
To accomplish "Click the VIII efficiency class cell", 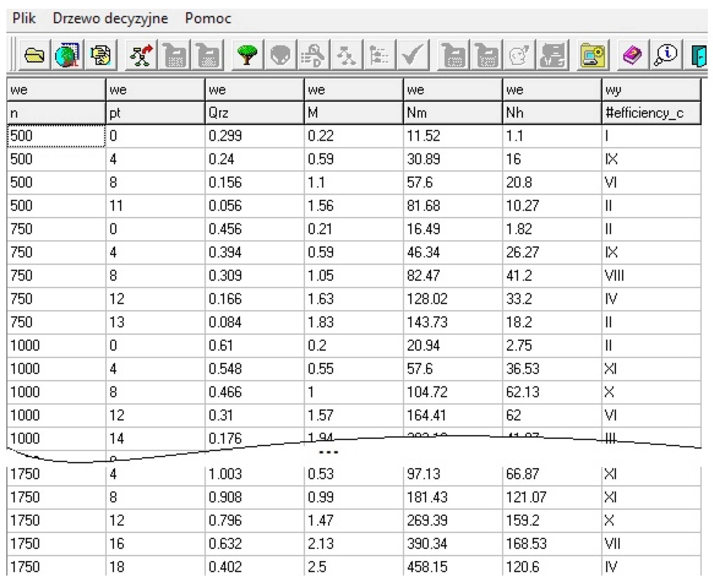I will tap(650, 275).
